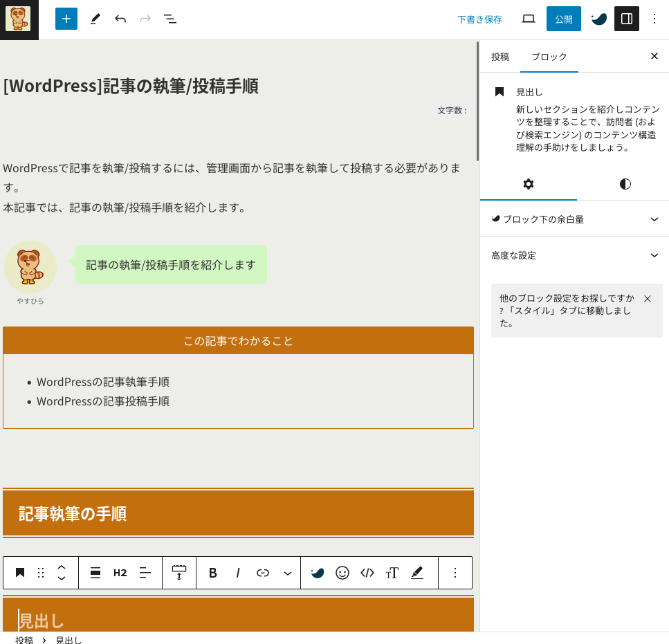
Task: Open the document overview list view
Action: (x=170, y=19)
